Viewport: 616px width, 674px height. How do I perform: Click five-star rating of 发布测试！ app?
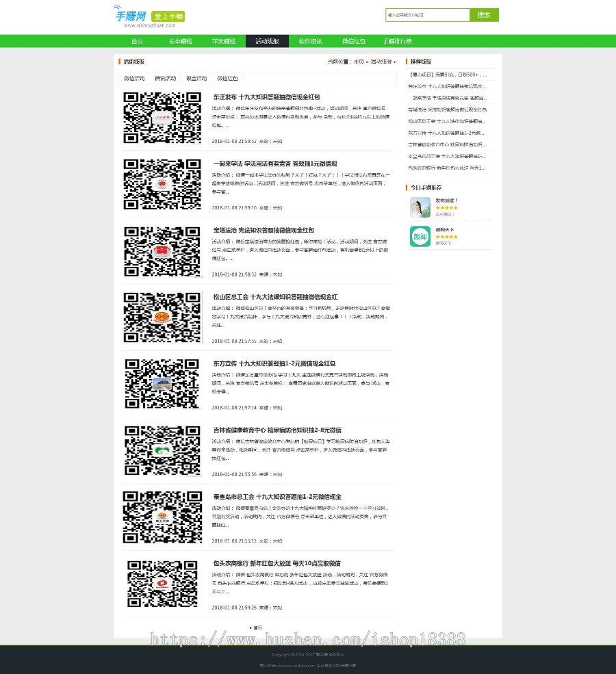point(446,207)
